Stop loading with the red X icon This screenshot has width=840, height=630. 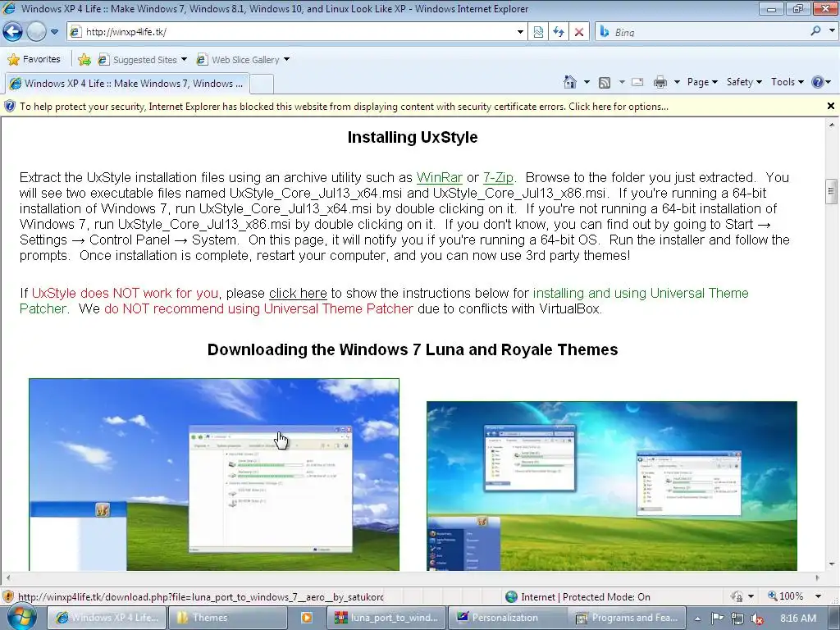(x=579, y=32)
